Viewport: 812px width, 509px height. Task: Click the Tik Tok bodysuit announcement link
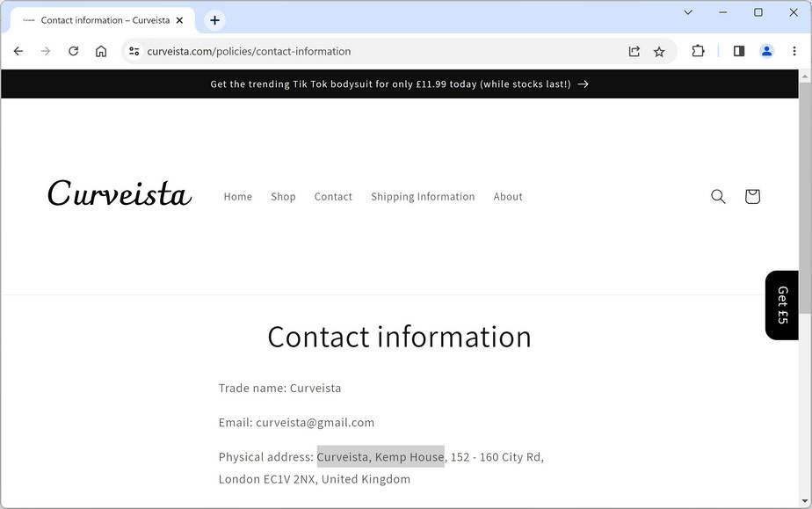(x=399, y=84)
